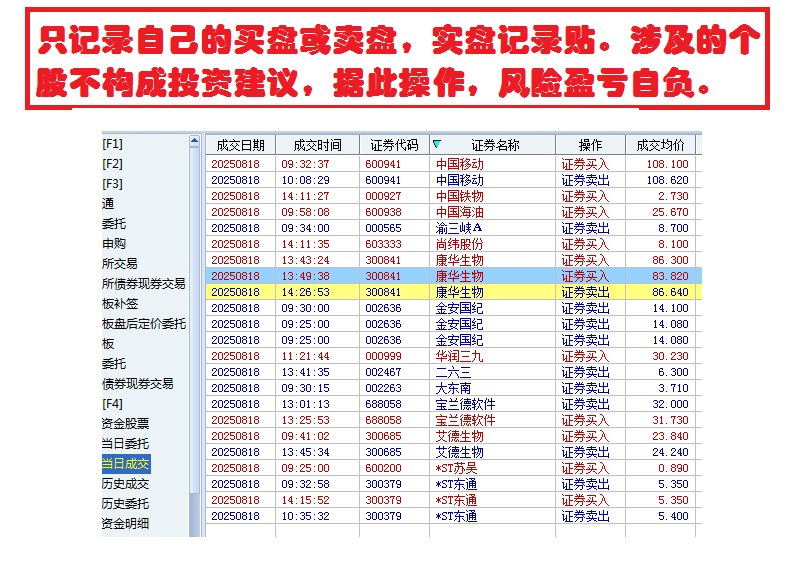Open 历史委托 in the sidebar
The image size is (797, 574).
pyautogui.click(x=125, y=503)
